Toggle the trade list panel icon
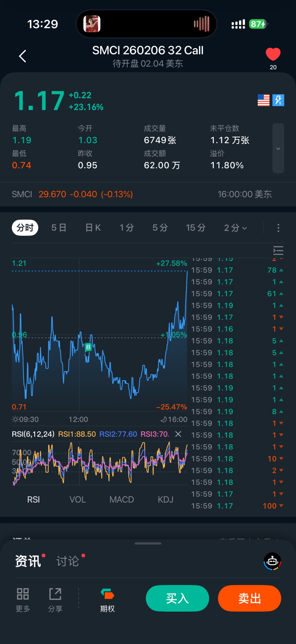 [x=278, y=250]
